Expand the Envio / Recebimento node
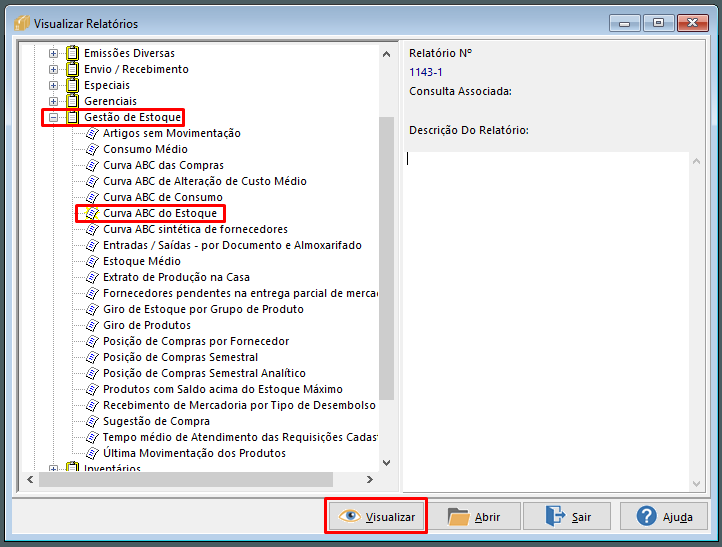 [53, 70]
